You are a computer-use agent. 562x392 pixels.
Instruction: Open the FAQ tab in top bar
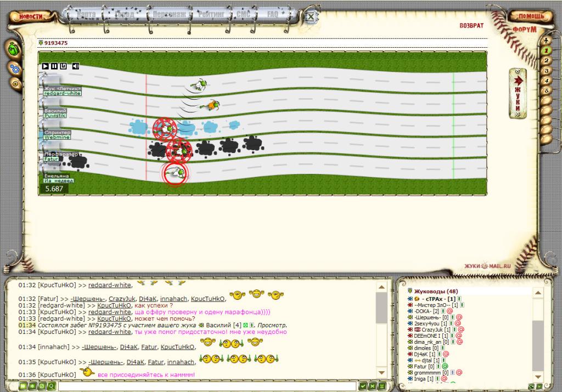273,14
